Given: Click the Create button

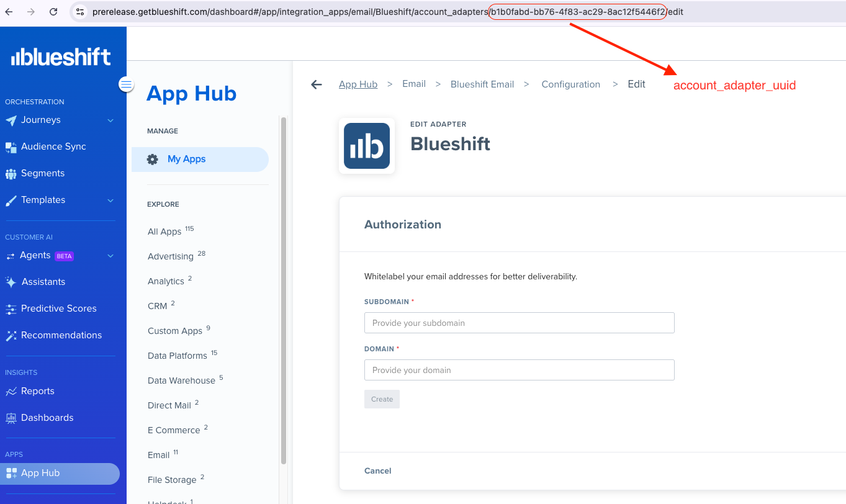Looking at the screenshot, I should pos(382,399).
